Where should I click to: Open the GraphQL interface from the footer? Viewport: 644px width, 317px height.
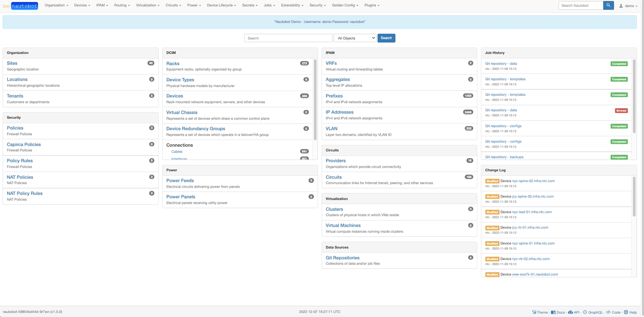click(x=593, y=312)
